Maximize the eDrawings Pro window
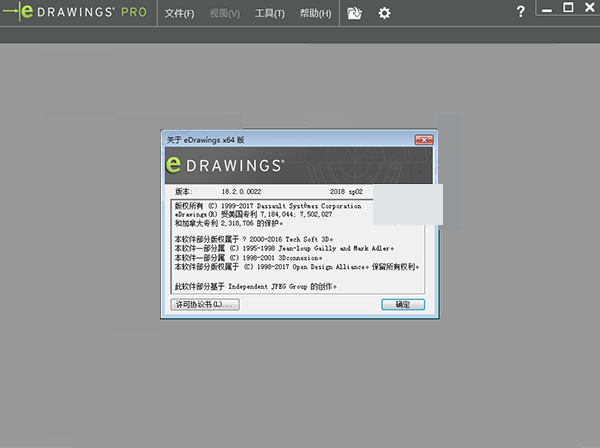 pyautogui.click(x=568, y=7)
